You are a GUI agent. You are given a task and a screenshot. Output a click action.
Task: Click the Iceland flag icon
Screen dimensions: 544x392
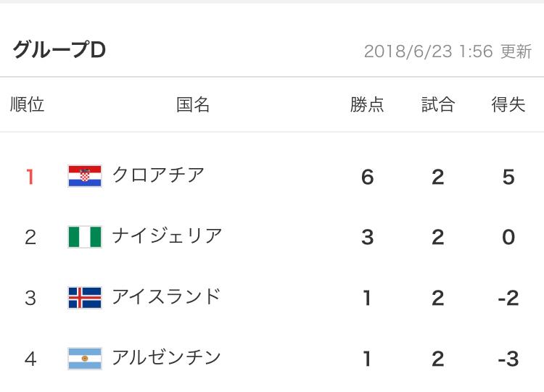coord(85,298)
